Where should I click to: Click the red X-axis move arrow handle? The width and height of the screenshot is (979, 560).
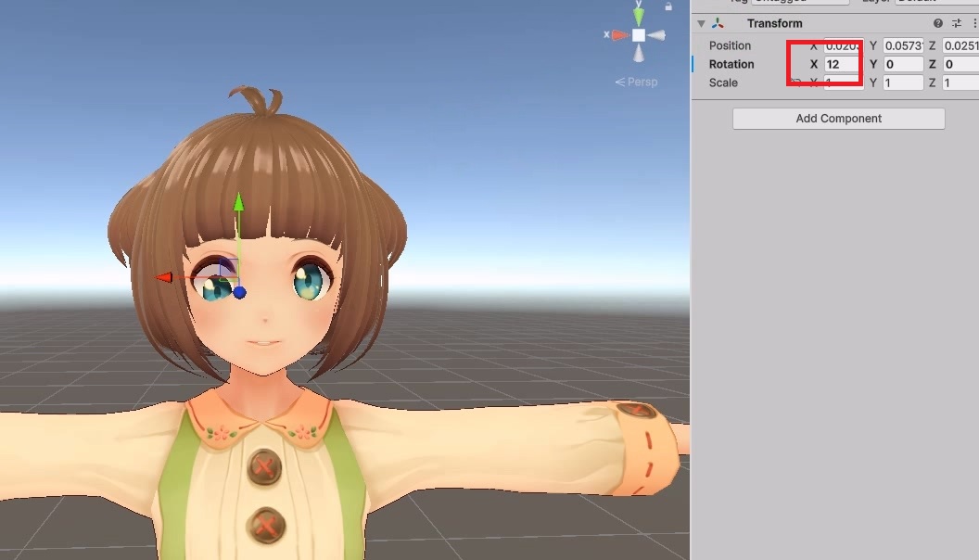(164, 277)
